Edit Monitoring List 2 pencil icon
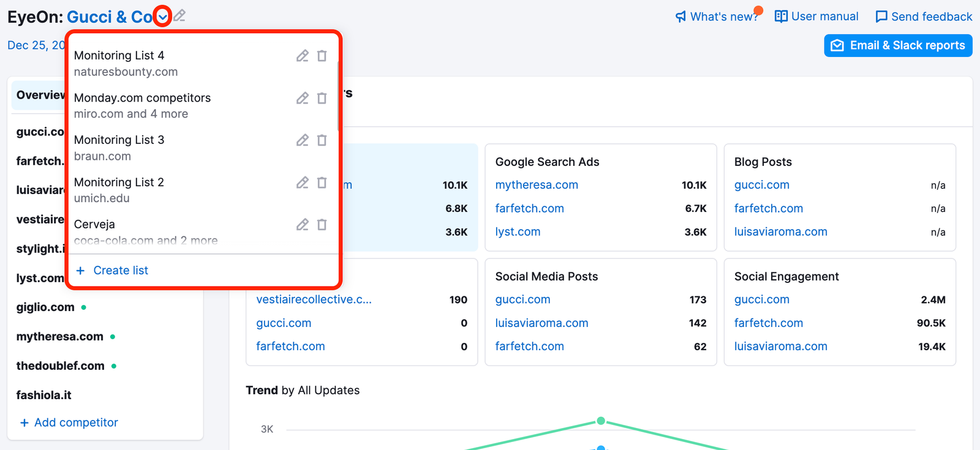This screenshot has width=980, height=450. pyautogui.click(x=303, y=182)
